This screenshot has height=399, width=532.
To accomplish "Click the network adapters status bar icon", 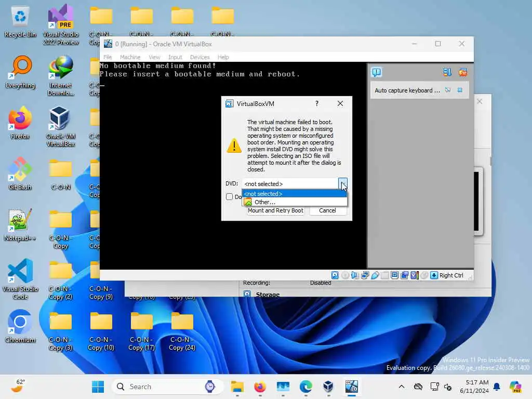I will click(x=365, y=275).
